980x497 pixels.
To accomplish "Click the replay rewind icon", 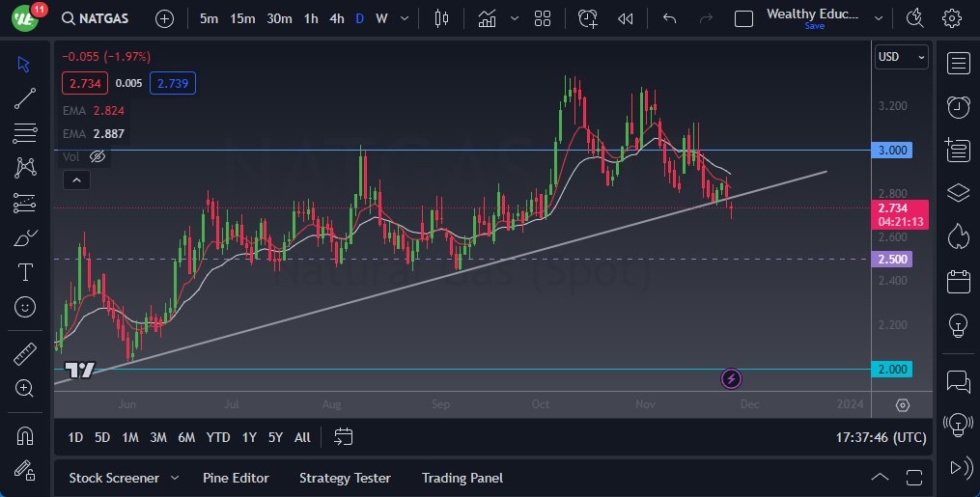I will (626, 18).
